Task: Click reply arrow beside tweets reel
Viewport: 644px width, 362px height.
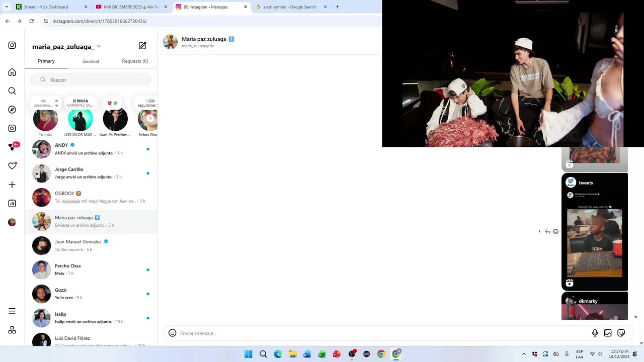Action: click(x=547, y=232)
